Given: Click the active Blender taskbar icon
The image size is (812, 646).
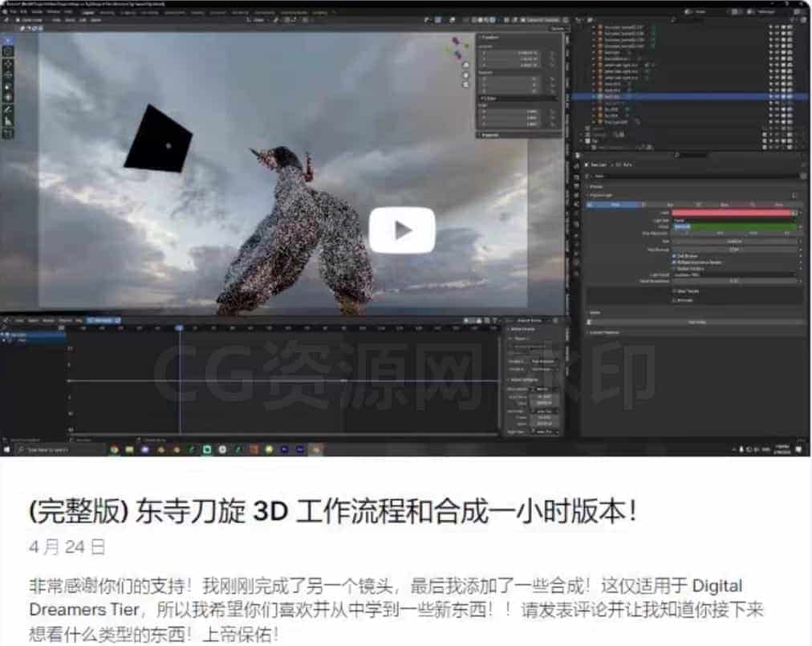Looking at the screenshot, I should (315, 449).
